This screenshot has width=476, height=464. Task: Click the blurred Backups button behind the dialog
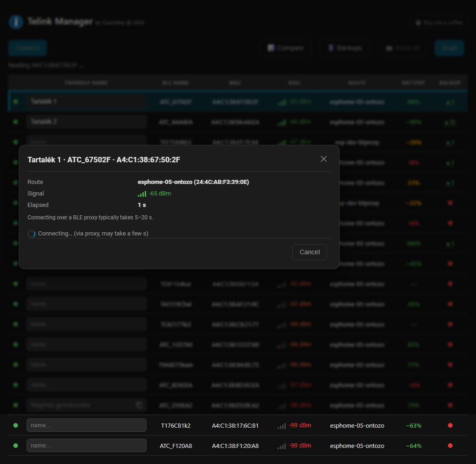tap(345, 48)
